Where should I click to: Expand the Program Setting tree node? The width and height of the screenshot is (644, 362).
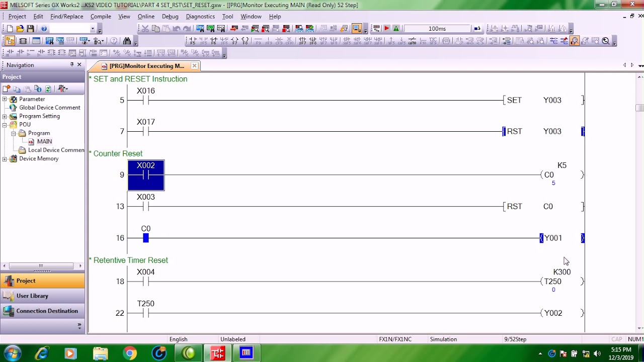click(x=5, y=116)
